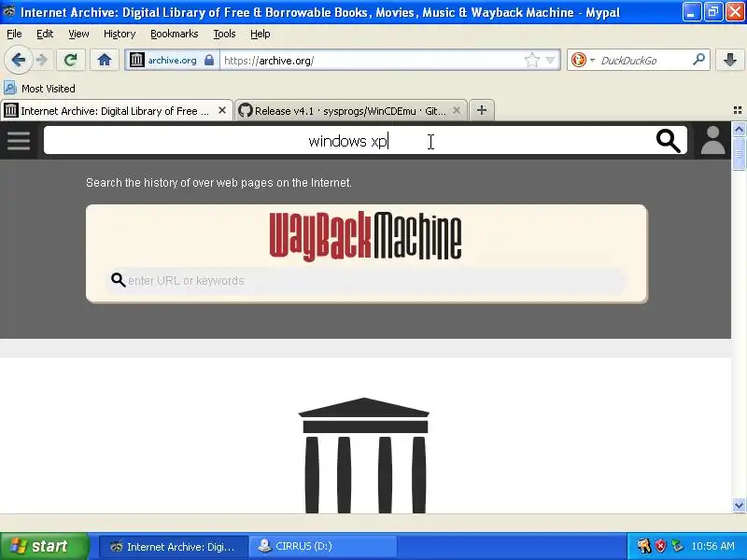
Task: Open the Help menu
Action: (261, 34)
